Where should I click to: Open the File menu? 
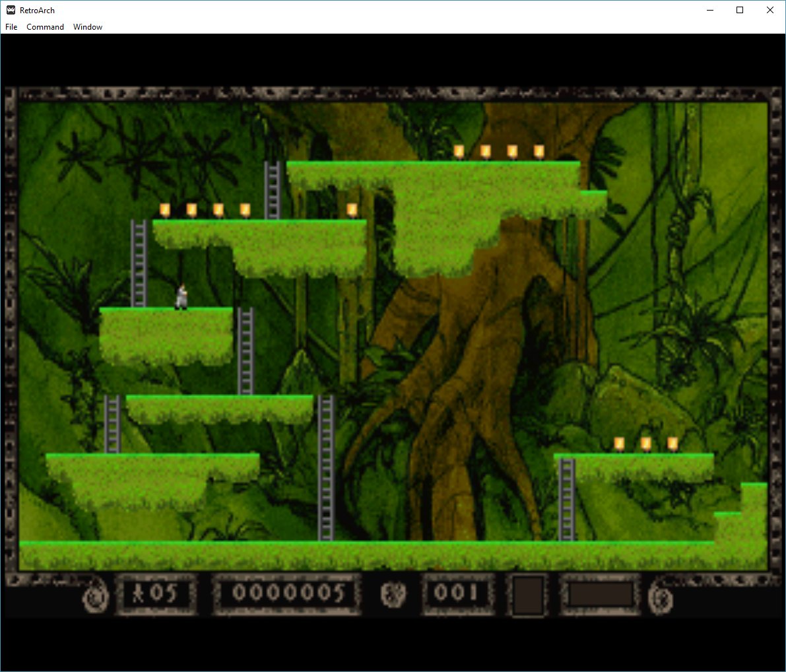(11, 27)
